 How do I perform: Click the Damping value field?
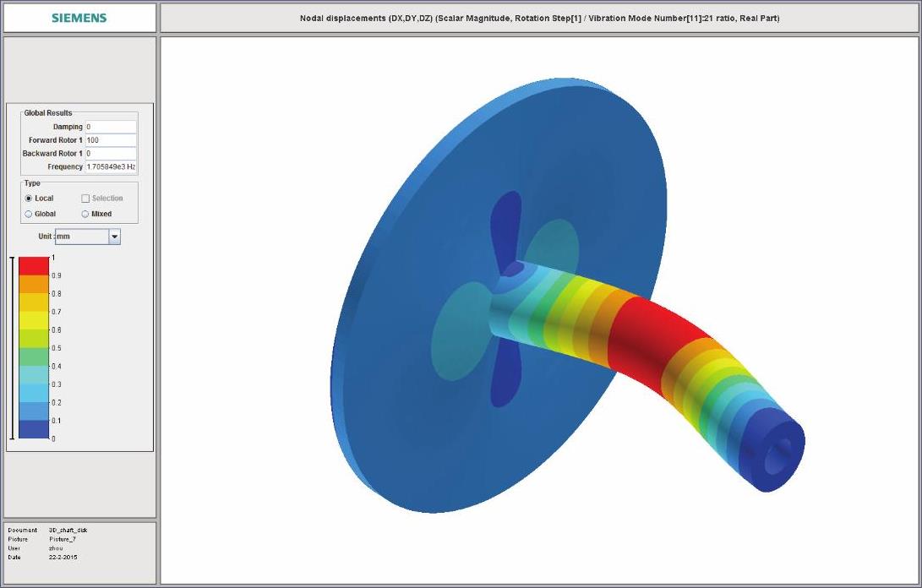(110, 127)
